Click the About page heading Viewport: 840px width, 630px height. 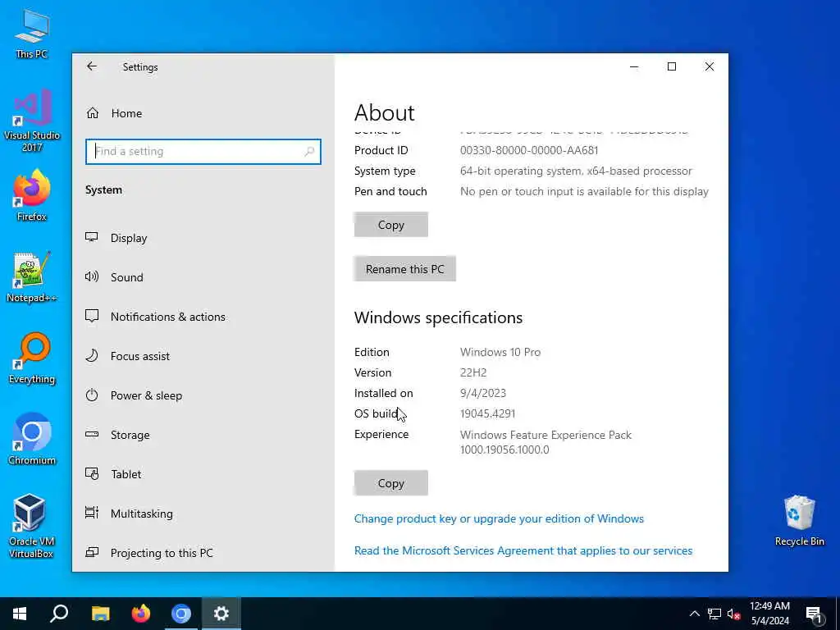(384, 112)
